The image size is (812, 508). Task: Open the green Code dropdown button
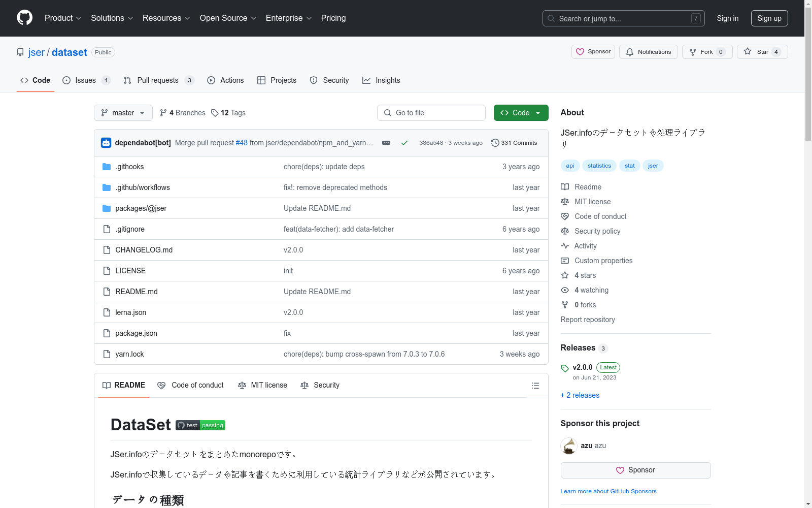[521, 113]
